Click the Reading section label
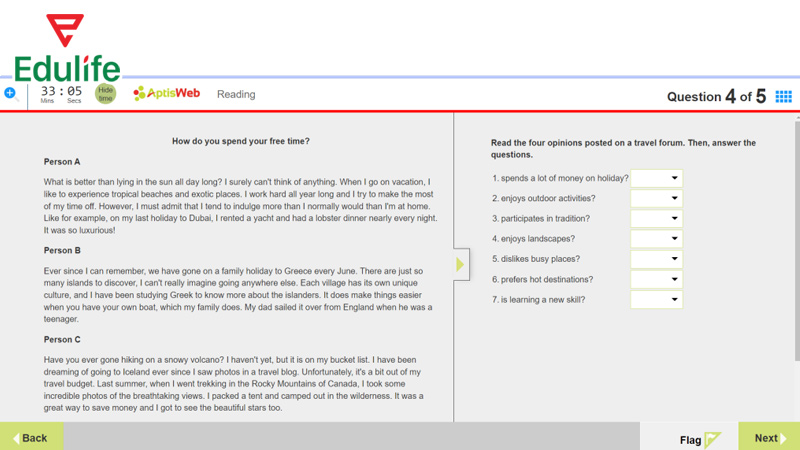800x450 pixels. point(236,94)
